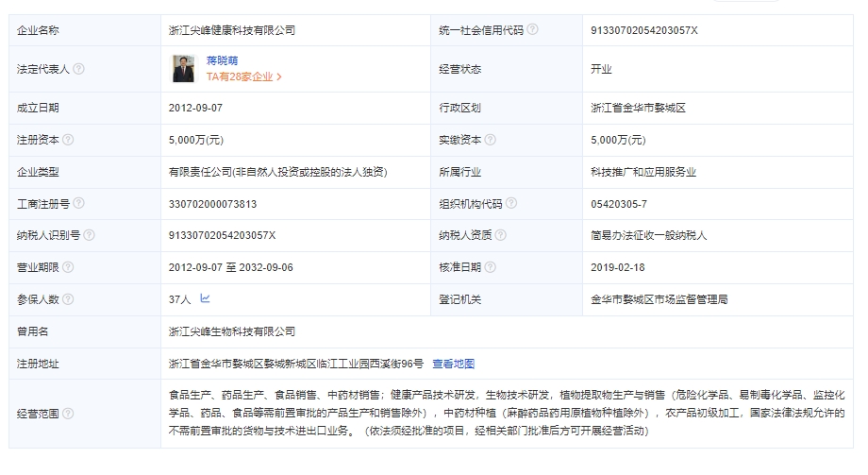Open the help icon beside 营业期限
This screenshot has height=475, width=868.
[68, 266]
